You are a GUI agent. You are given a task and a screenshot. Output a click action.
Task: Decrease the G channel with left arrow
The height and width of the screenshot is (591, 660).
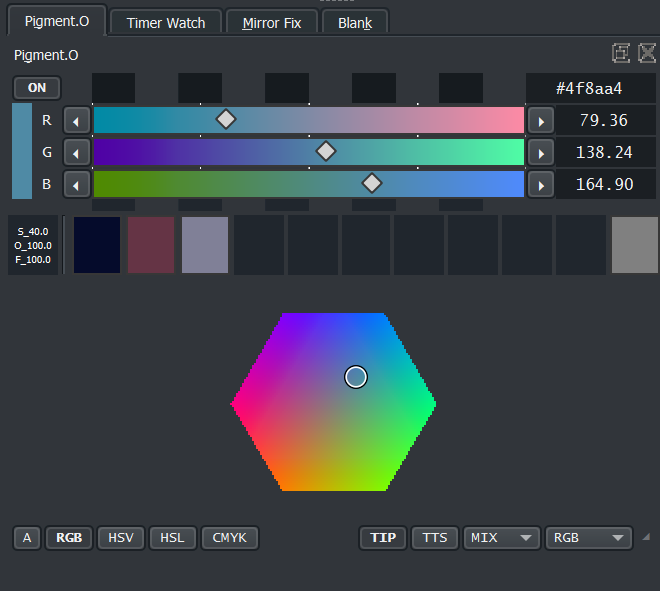click(x=76, y=152)
